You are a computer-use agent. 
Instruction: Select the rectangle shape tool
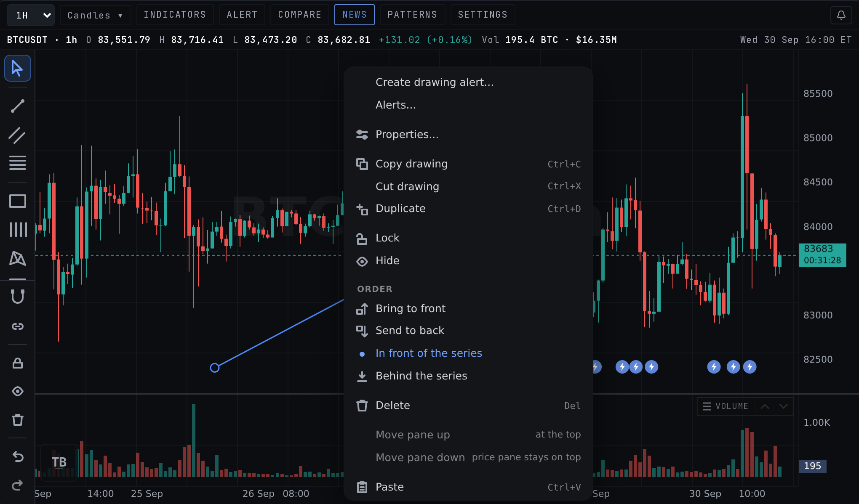click(x=18, y=201)
